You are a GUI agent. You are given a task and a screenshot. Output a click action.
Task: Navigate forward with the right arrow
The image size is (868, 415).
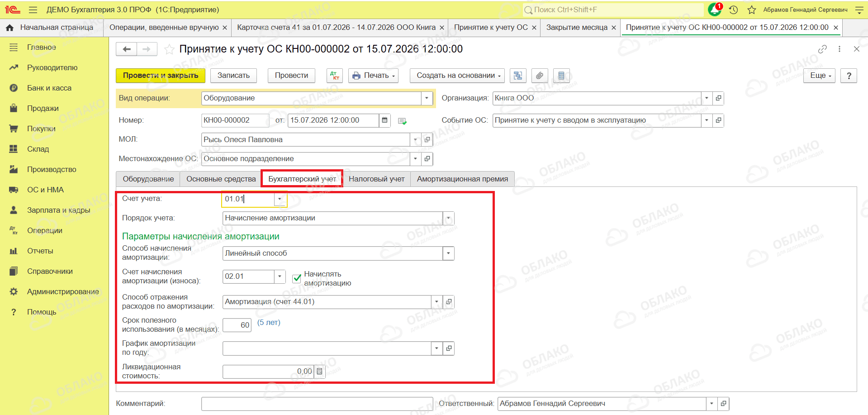(x=147, y=49)
